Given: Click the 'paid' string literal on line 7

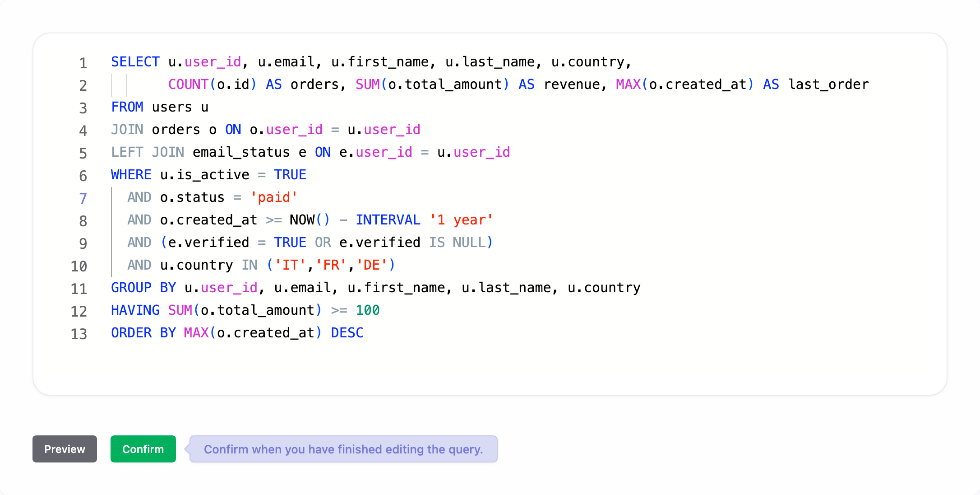Looking at the screenshot, I should (x=274, y=197).
